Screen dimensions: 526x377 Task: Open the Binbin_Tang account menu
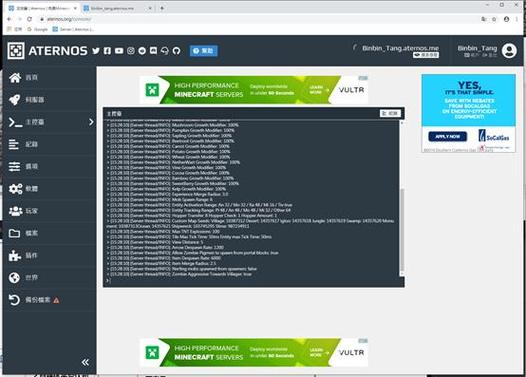coord(487,51)
